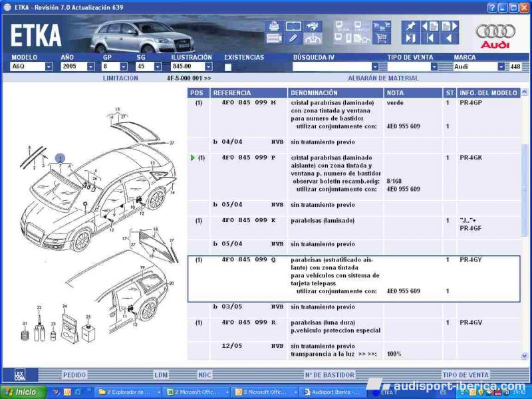The width and height of the screenshot is (532, 399).
Task: Click the full-screen frame toolbar icon
Action: click(x=293, y=26)
